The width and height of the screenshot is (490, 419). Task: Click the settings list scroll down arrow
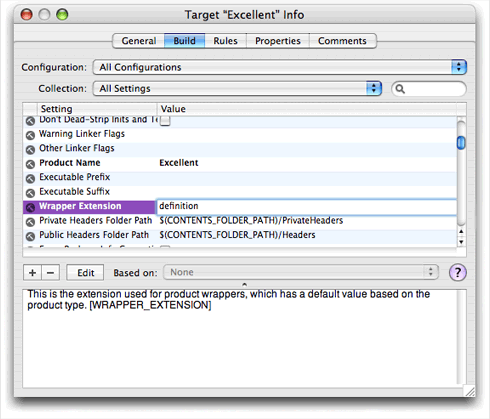coord(461,242)
